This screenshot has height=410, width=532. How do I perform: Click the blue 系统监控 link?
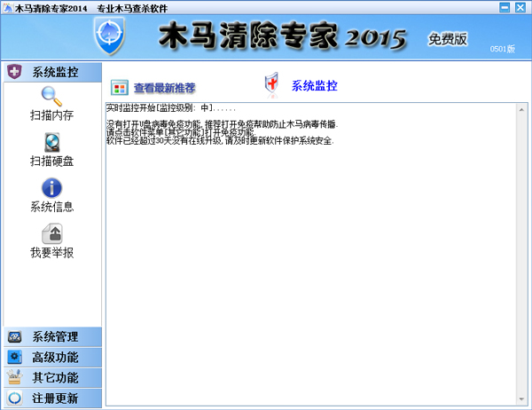tap(315, 85)
